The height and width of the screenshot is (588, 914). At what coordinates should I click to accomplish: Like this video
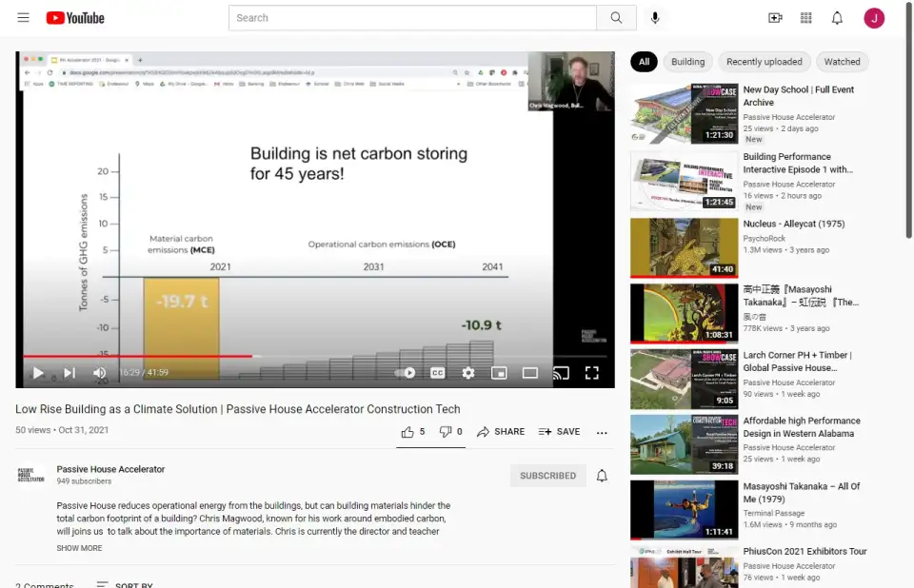(408, 432)
